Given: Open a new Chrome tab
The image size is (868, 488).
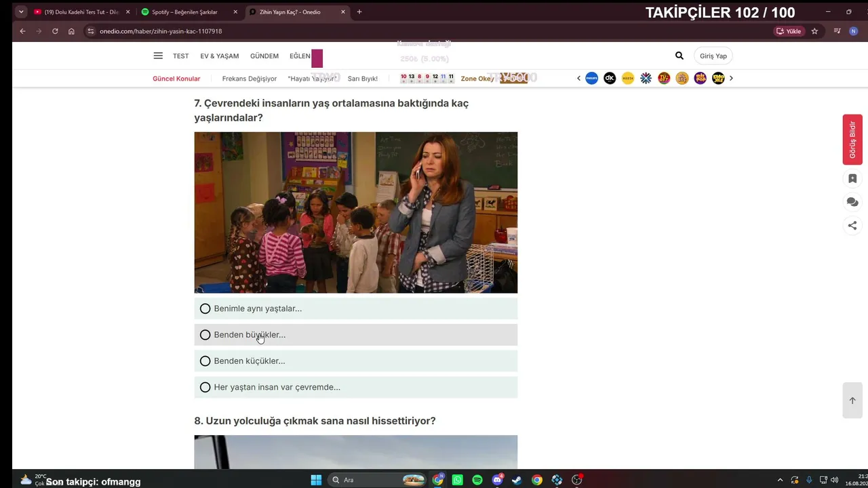Looking at the screenshot, I should tap(359, 12).
